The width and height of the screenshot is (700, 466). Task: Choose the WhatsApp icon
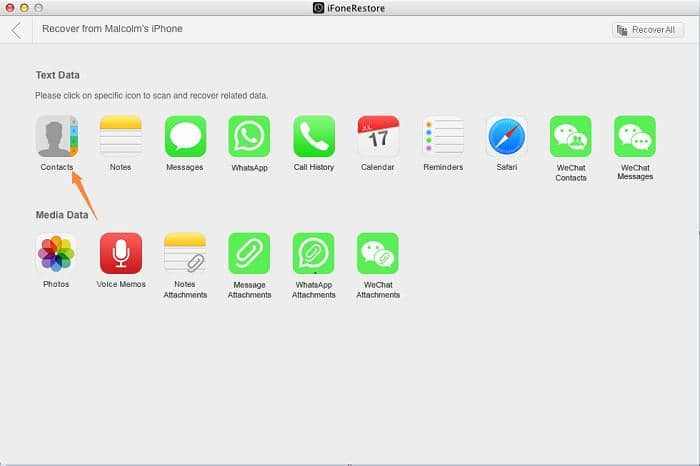tap(249, 136)
